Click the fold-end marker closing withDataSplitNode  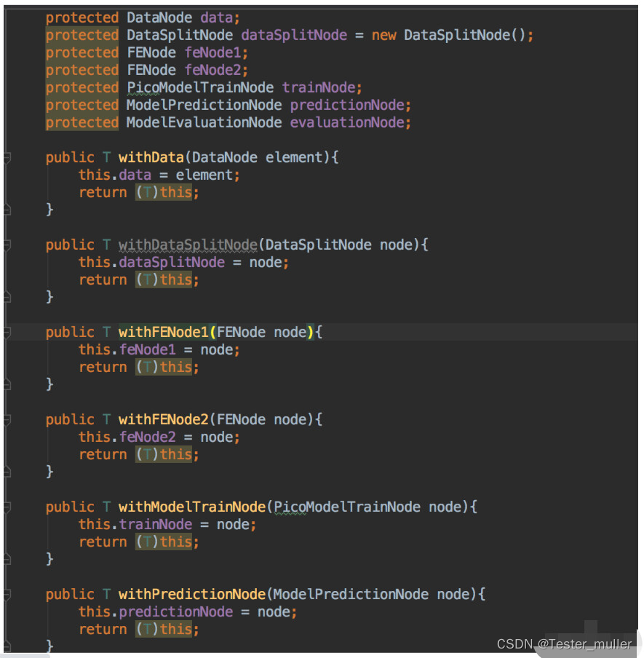coord(7,297)
